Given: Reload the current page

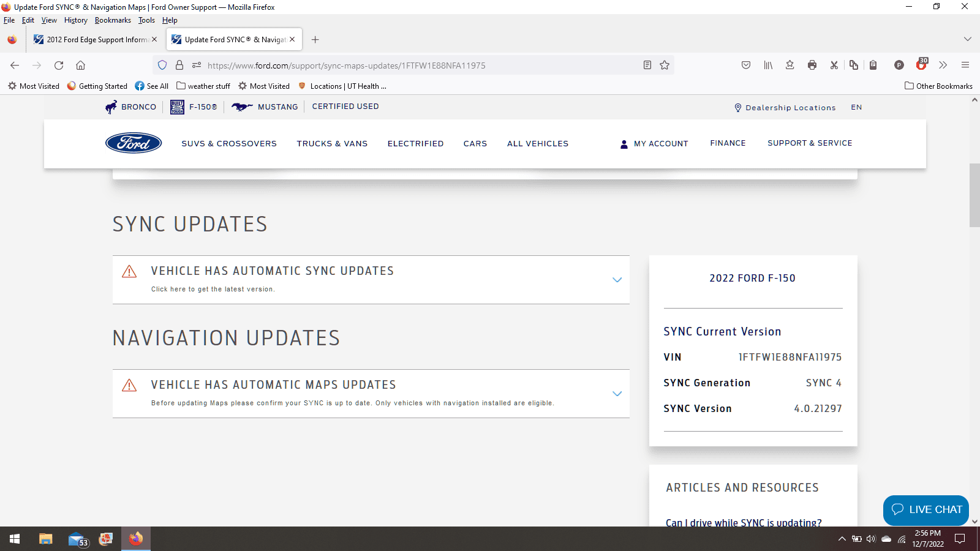Looking at the screenshot, I should pos(59,66).
